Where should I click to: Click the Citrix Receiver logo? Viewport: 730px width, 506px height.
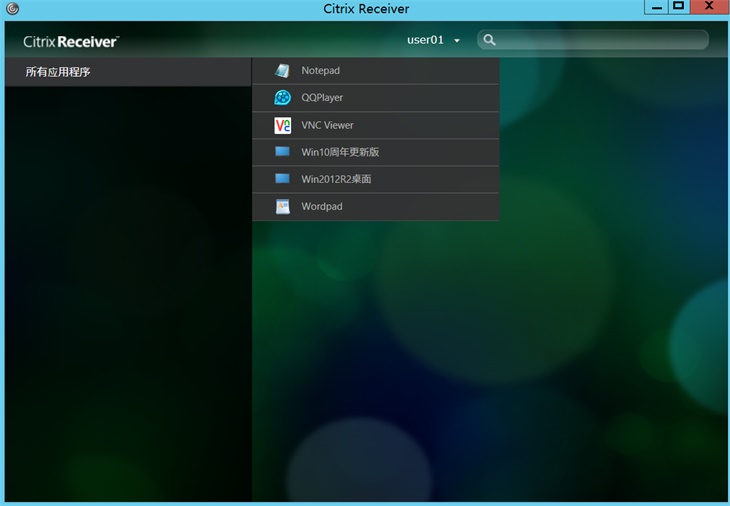point(71,42)
